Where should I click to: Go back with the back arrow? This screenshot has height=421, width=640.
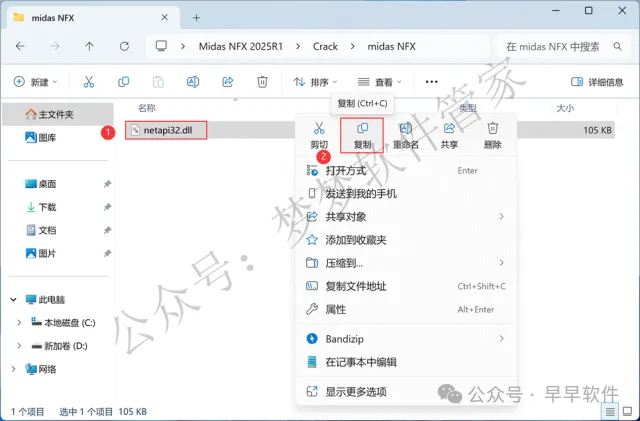20,47
